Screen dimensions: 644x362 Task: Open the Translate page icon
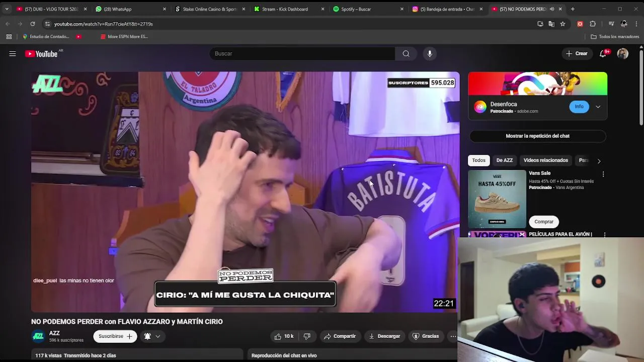(x=551, y=24)
